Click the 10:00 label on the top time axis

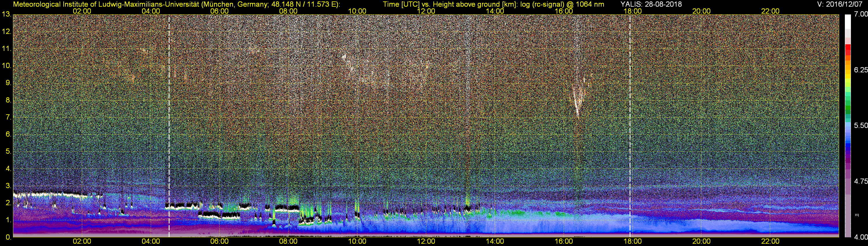pos(357,11)
